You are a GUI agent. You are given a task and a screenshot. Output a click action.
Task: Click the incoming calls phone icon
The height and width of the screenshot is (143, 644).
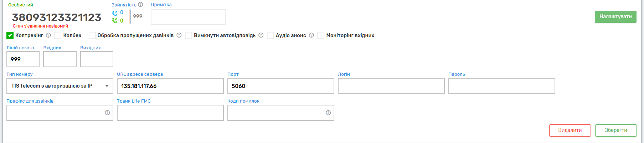(x=114, y=13)
